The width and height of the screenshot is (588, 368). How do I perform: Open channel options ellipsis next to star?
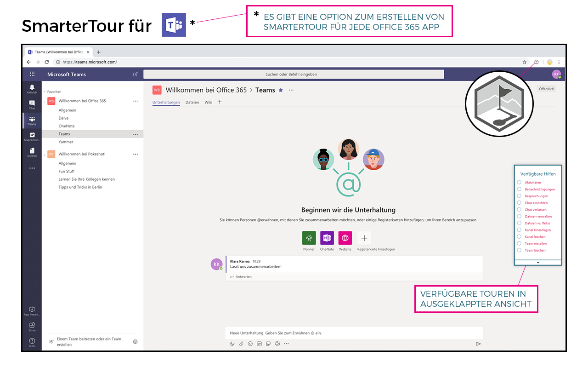[x=291, y=90]
